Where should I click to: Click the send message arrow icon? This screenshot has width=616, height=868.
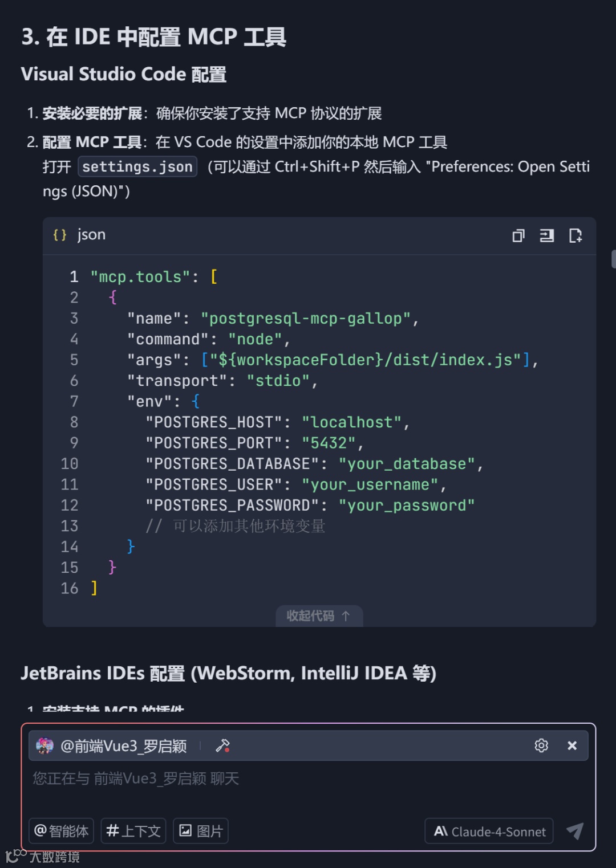[x=575, y=831]
